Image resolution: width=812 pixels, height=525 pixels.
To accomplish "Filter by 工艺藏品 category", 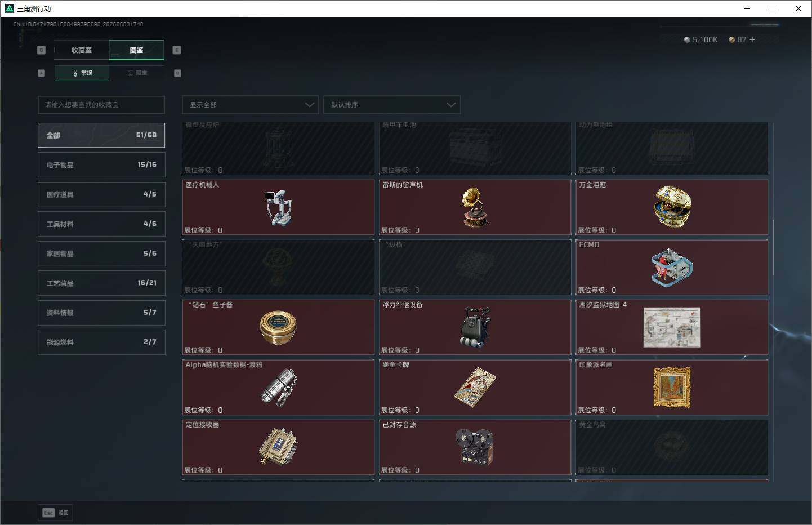I will pyautogui.click(x=101, y=283).
